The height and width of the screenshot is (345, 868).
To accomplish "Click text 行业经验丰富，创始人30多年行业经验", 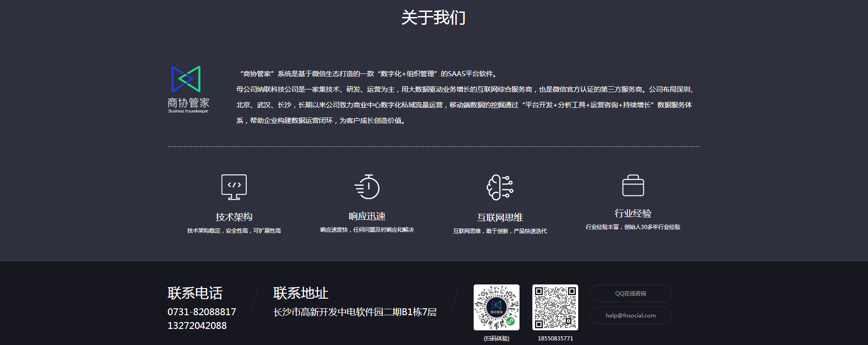I will (x=633, y=227).
